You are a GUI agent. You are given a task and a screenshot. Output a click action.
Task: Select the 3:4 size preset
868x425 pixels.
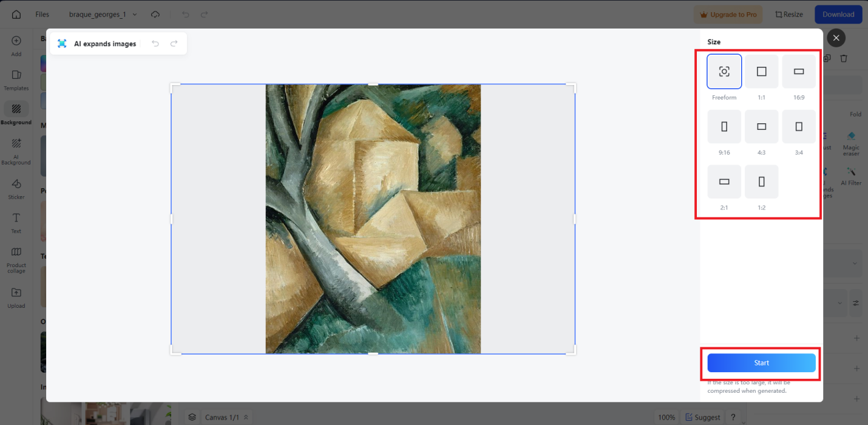pyautogui.click(x=799, y=127)
